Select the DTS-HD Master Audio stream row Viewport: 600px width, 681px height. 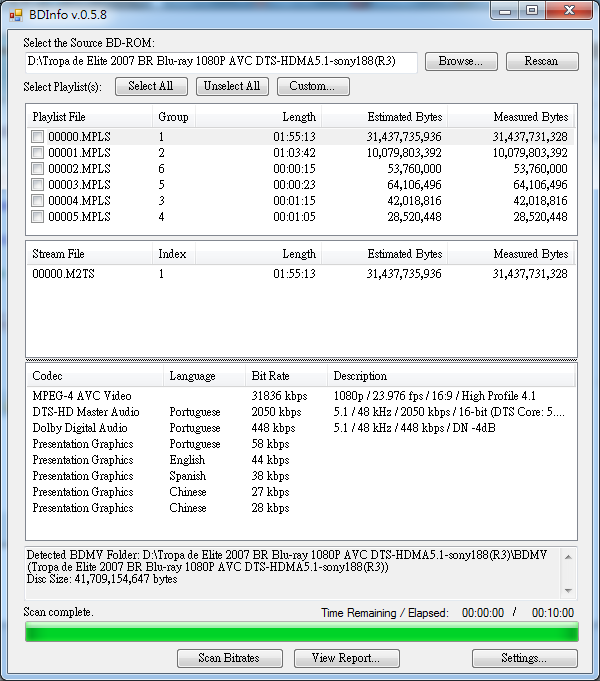click(x=80, y=412)
